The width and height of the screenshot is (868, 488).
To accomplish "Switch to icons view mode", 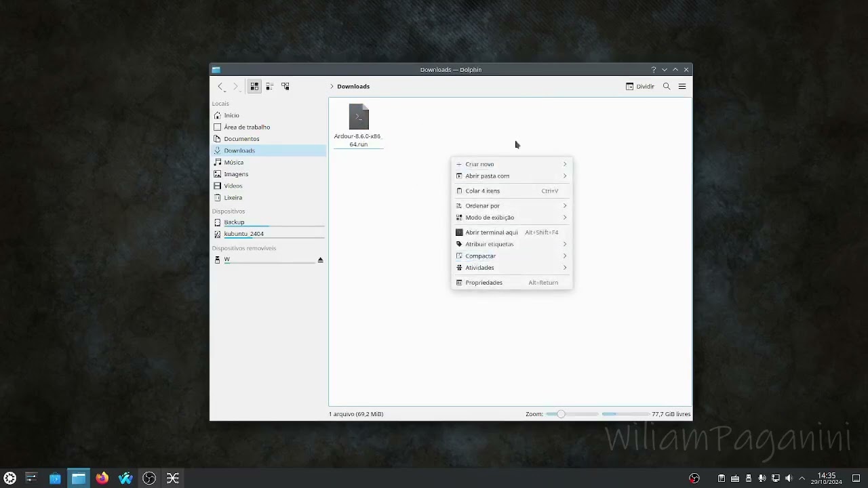I will click(x=254, y=87).
